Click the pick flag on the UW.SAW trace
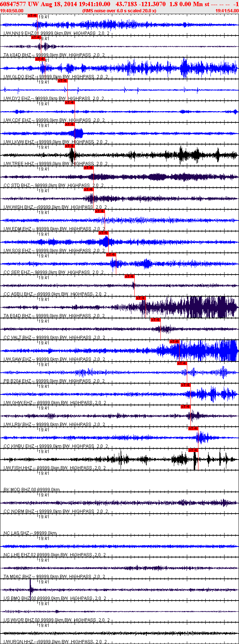This screenshot has width=239, height=644. 175,342
